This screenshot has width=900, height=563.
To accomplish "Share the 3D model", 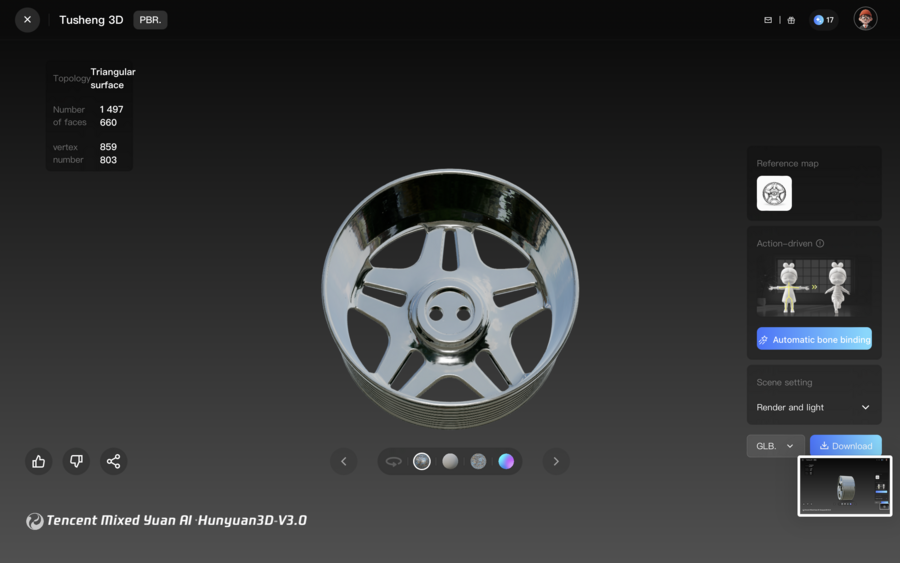I will tap(114, 461).
